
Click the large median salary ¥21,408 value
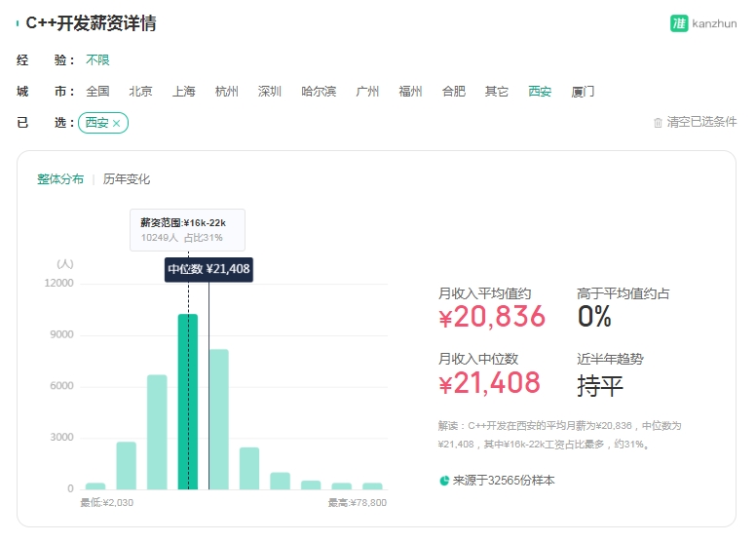[489, 383]
